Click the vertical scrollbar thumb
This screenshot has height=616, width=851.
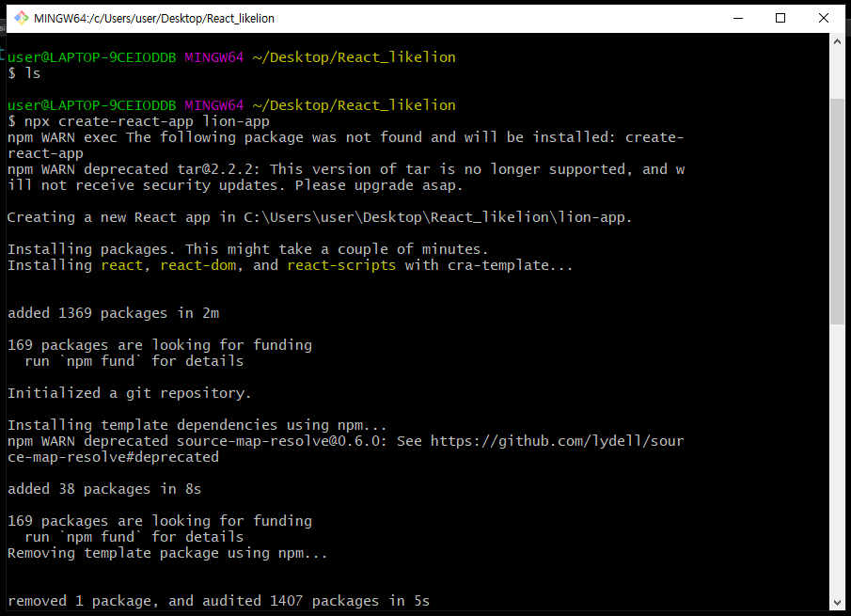837,212
